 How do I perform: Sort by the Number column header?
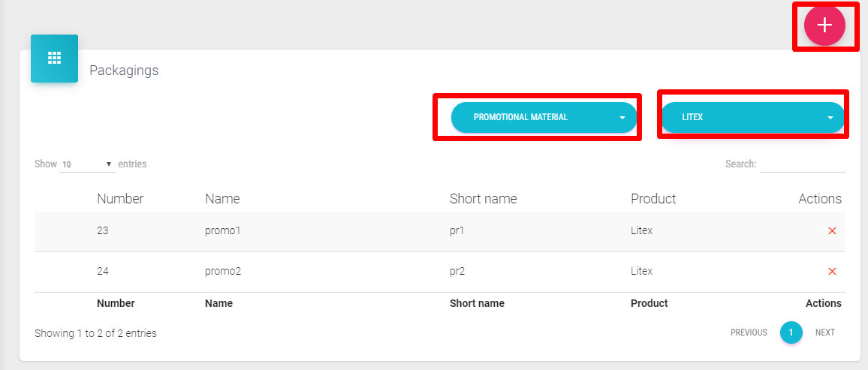tap(120, 199)
